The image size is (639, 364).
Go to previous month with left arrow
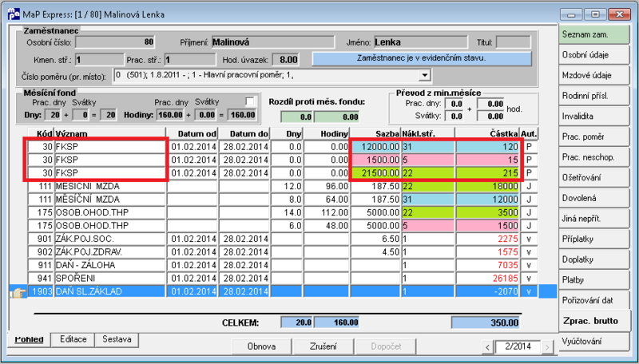click(x=487, y=347)
